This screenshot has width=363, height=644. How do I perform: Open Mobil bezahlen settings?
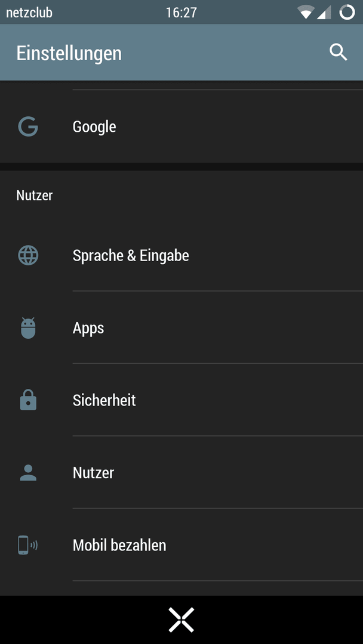coord(181,545)
